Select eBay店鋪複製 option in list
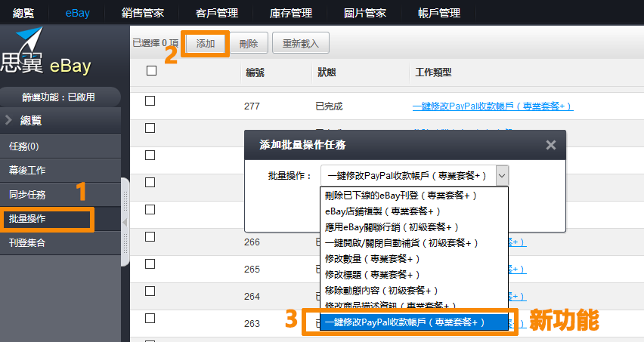The width and height of the screenshot is (644, 342). pyautogui.click(x=414, y=211)
